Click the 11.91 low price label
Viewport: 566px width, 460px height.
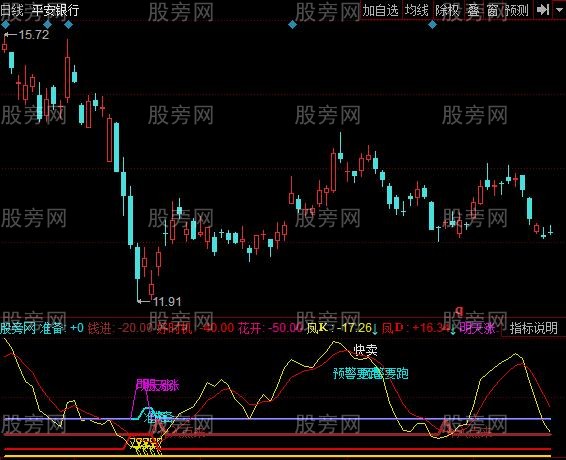[x=167, y=301]
